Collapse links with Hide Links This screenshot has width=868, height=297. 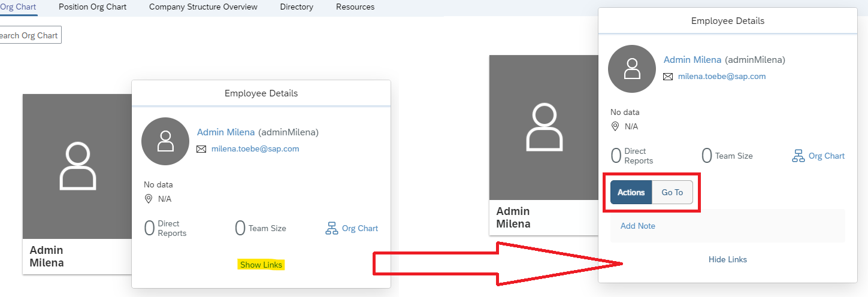pos(728,259)
